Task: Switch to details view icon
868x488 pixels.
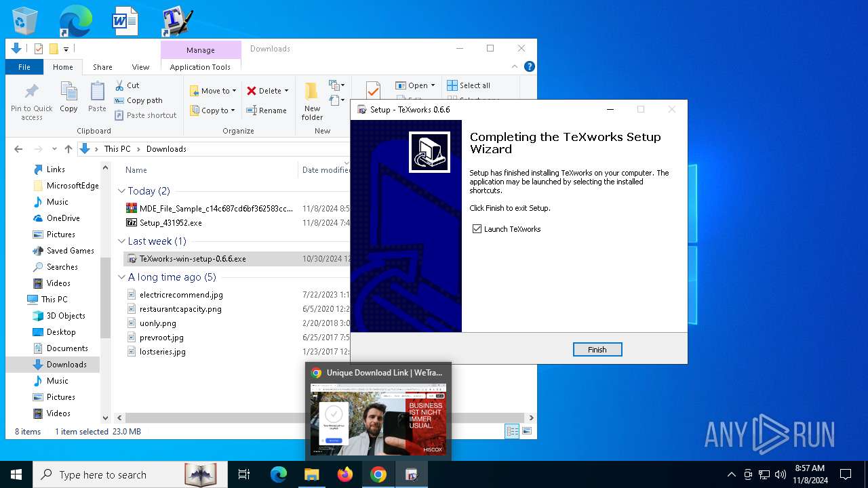Action: coord(513,431)
